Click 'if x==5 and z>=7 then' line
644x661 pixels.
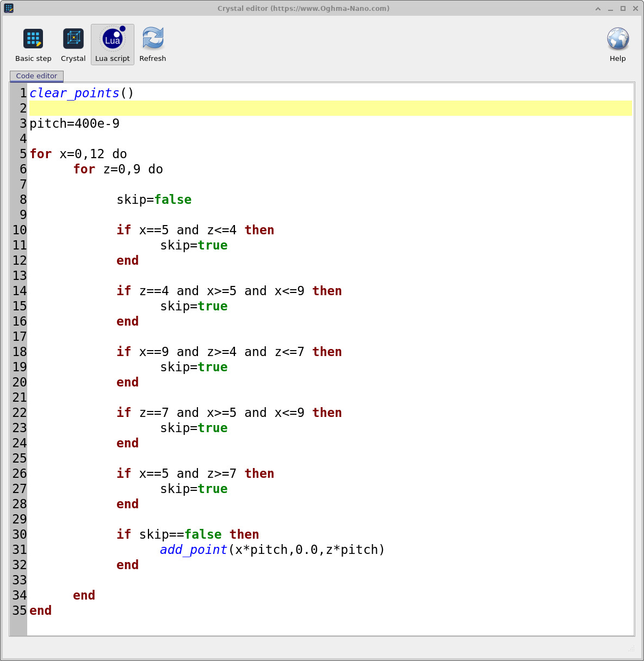(195, 473)
